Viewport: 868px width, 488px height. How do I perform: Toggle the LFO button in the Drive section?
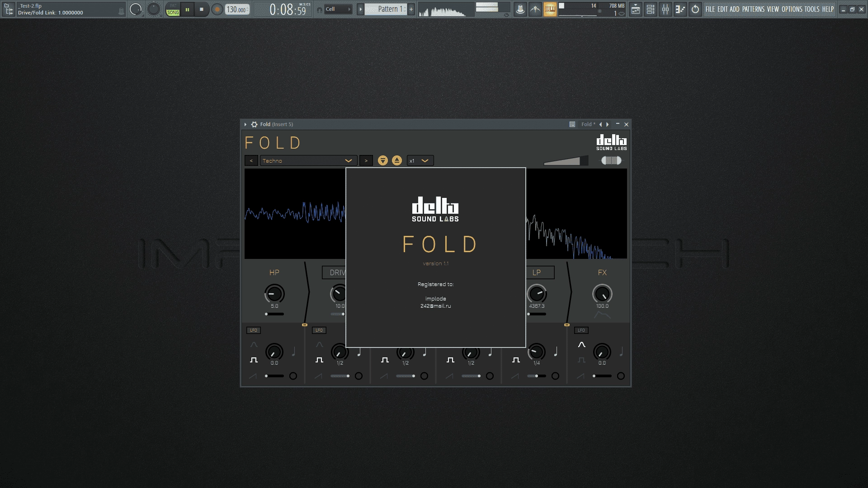coord(319,330)
